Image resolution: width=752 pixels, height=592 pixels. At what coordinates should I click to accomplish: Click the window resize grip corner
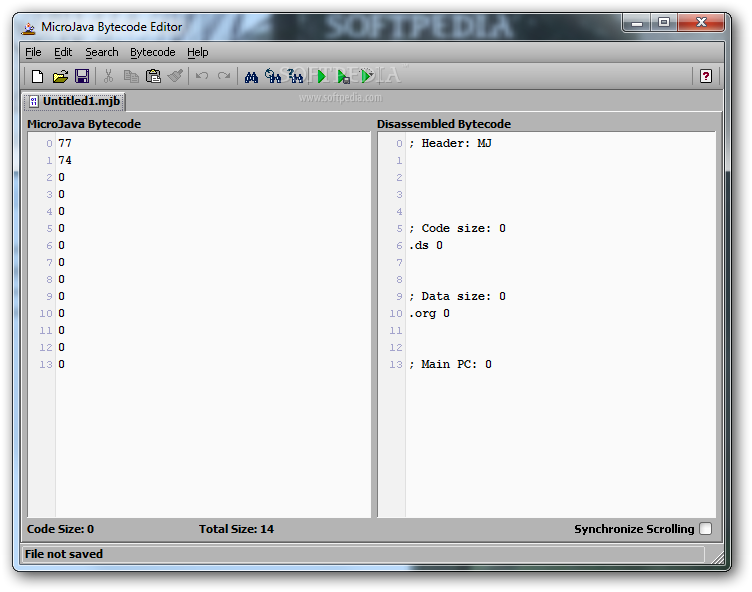coord(717,556)
